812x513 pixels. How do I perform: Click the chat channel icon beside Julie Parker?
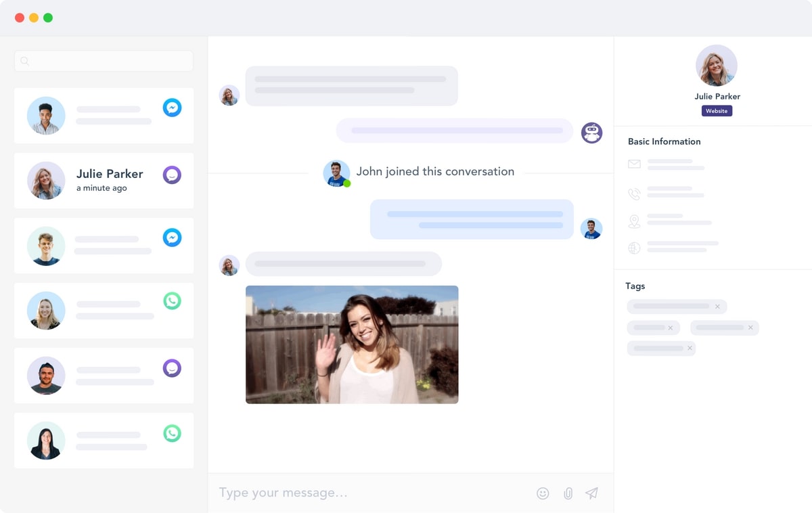(173, 175)
